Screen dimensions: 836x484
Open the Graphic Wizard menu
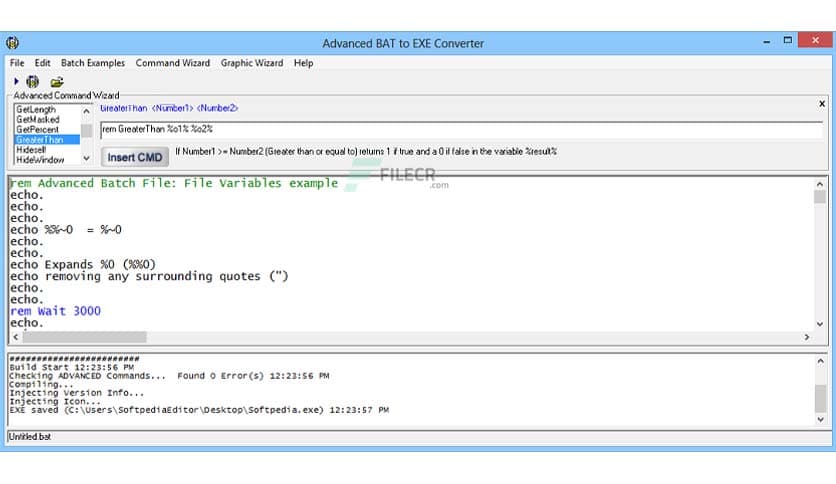[x=252, y=63]
